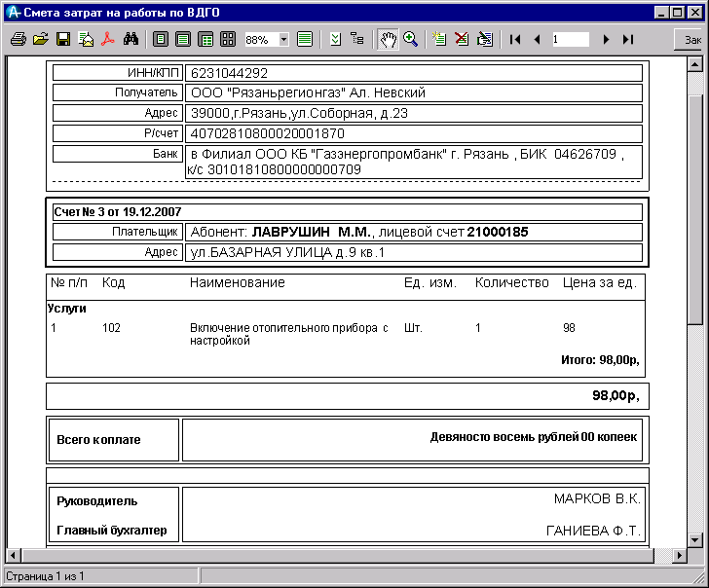Open the 88% zoom dropdown
709x588 pixels.
point(284,40)
